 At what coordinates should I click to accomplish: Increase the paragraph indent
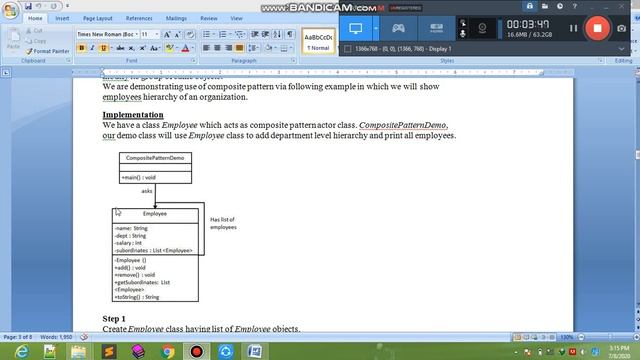tap(265, 34)
